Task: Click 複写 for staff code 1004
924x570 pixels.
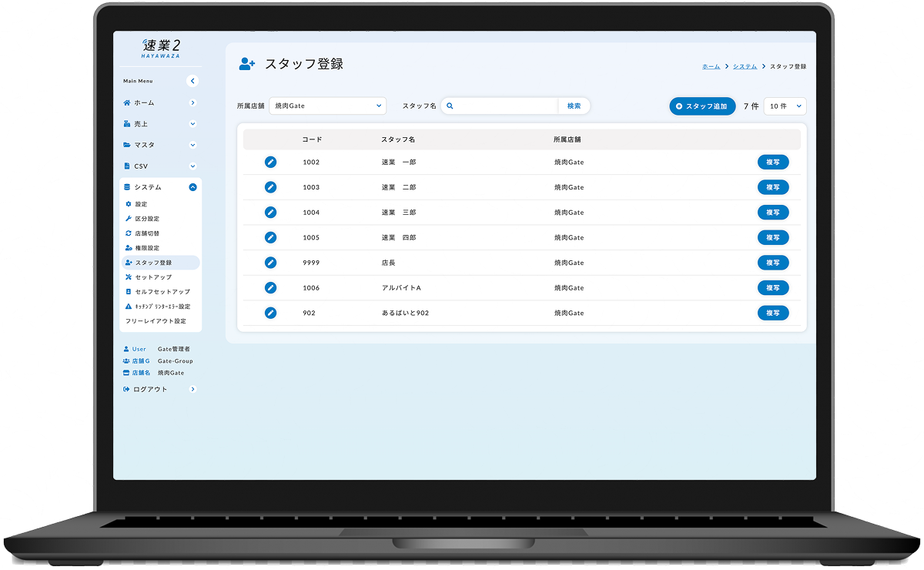Action: point(773,212)
